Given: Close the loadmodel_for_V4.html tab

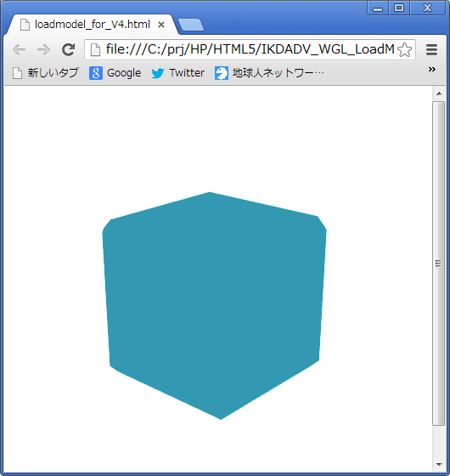Looking at the screenshot, I should 161,25.
